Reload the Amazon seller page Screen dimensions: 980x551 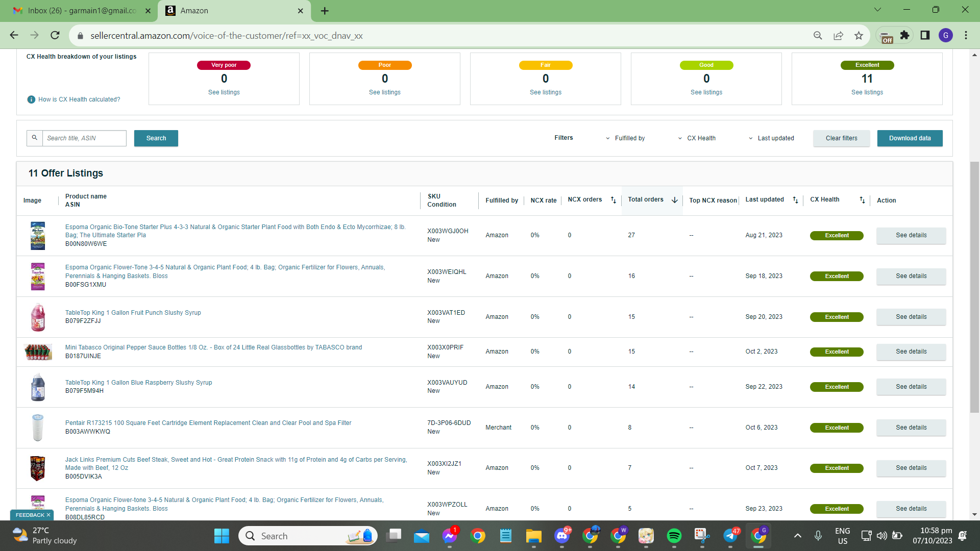pos(55,35)
